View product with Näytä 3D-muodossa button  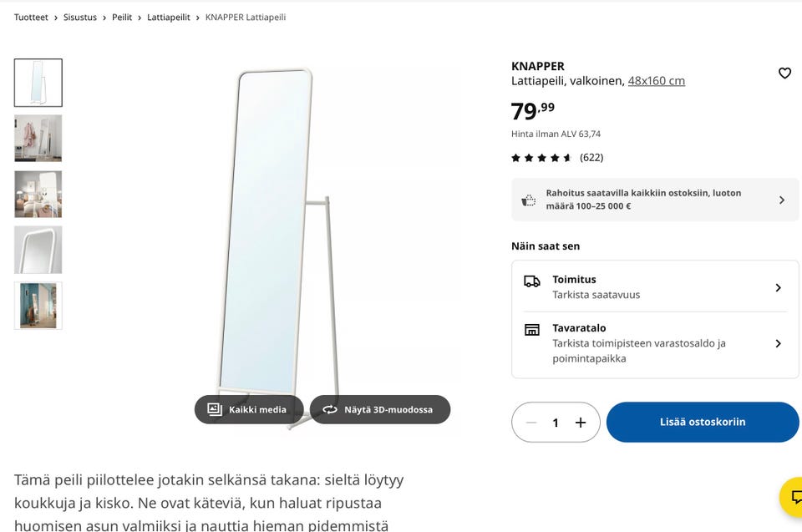(380, 409)
